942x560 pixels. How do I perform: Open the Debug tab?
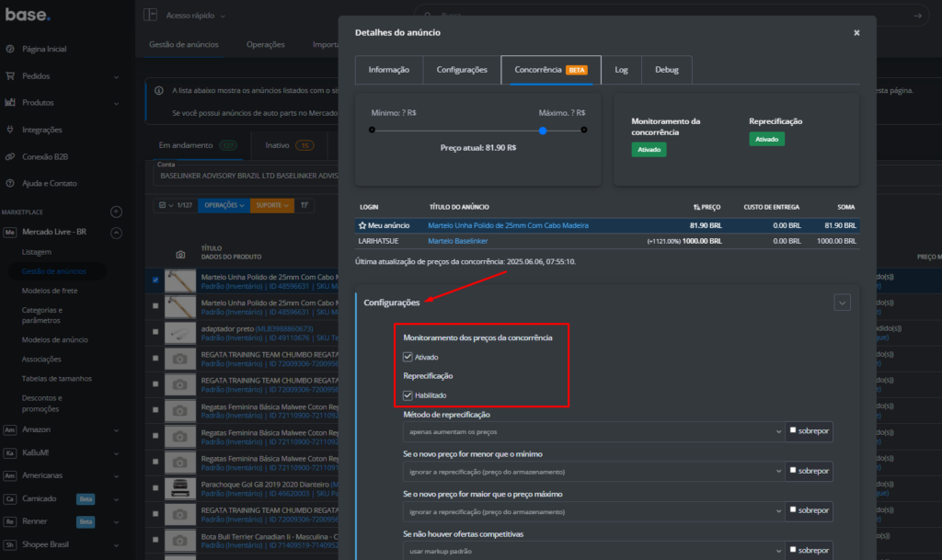667,70
